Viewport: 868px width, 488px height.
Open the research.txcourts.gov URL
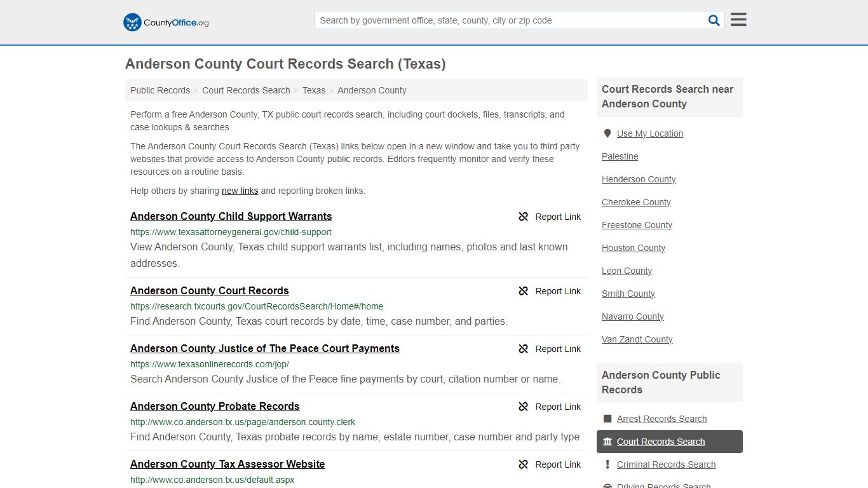[257, 306]
